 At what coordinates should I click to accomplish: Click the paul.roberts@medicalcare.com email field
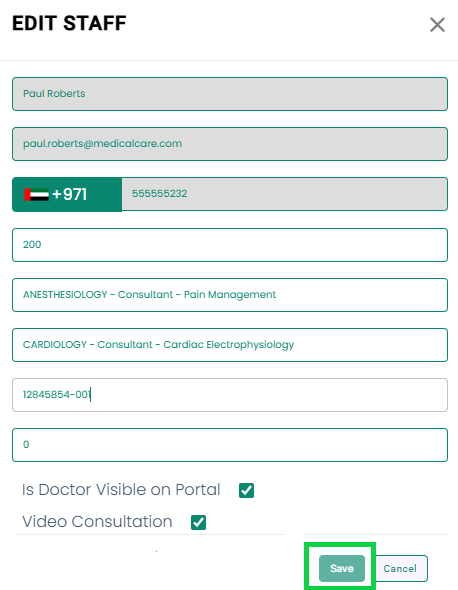pos(230,144)
